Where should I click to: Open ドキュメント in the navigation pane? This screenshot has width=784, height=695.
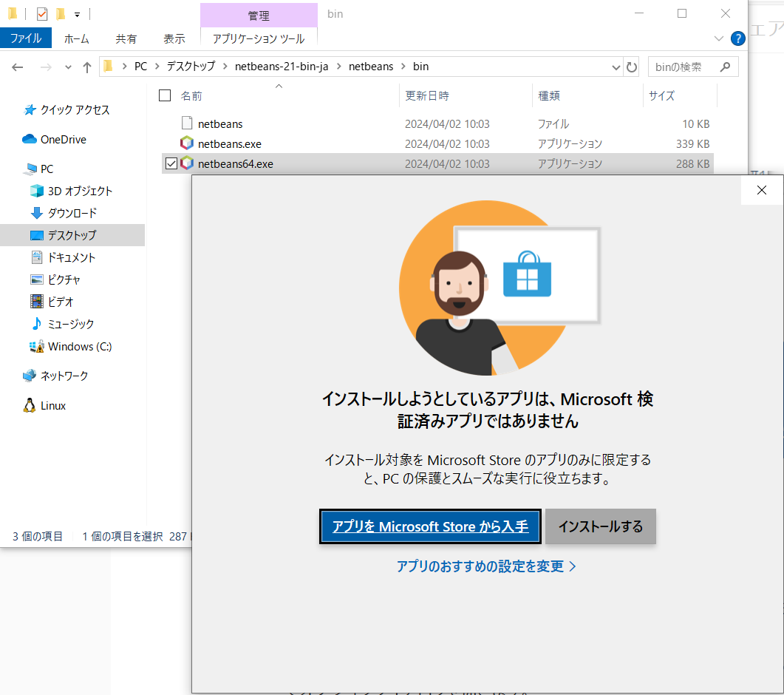click(72, 257)
